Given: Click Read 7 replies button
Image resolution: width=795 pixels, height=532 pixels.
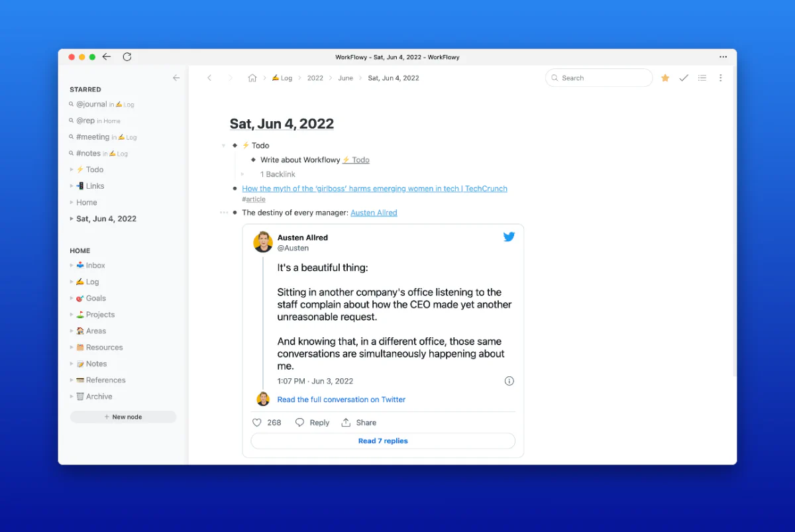Looking at the screenshot, I should 383,441.
